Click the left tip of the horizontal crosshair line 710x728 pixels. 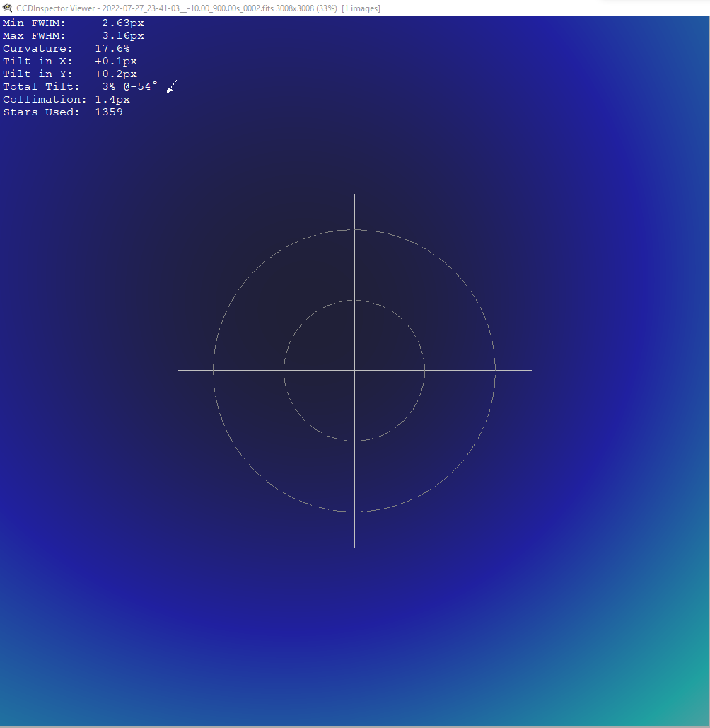(x=179, y=371)
